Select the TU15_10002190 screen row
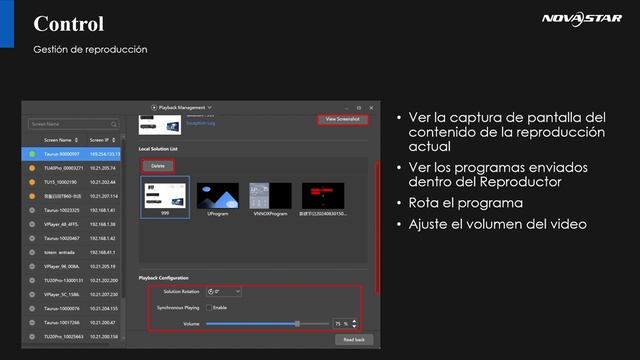The height and width of the screenshot is (360, 640). coord(71,182)
